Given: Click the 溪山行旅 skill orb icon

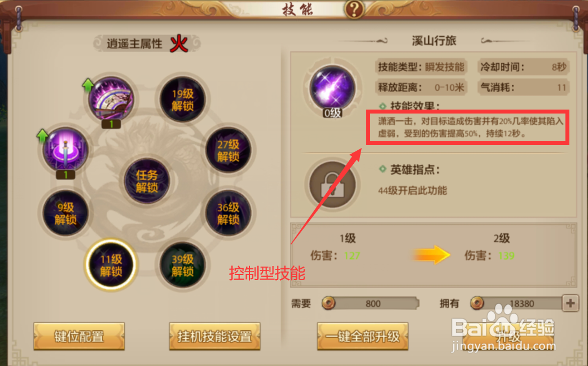Looking at the screenshot, I should click(332, 88).
